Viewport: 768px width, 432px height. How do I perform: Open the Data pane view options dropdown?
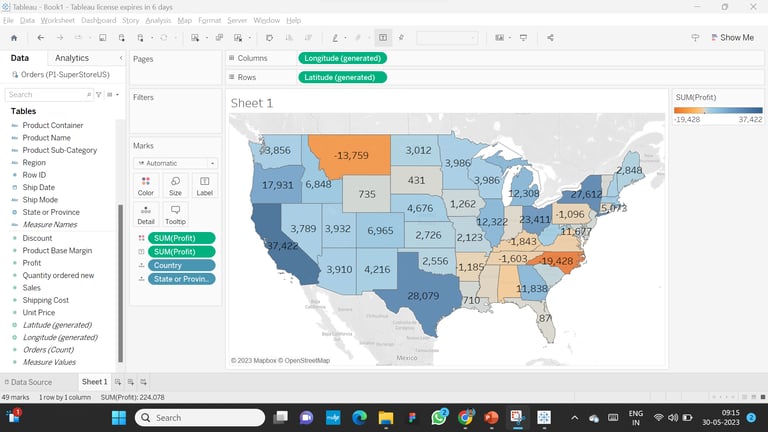coord(113,95)
